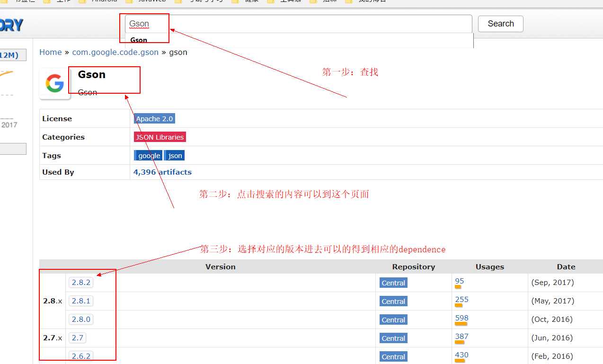The height and width of the screenshot is (364, 603).
Task: Click the Categories row label
Action: 63,137
